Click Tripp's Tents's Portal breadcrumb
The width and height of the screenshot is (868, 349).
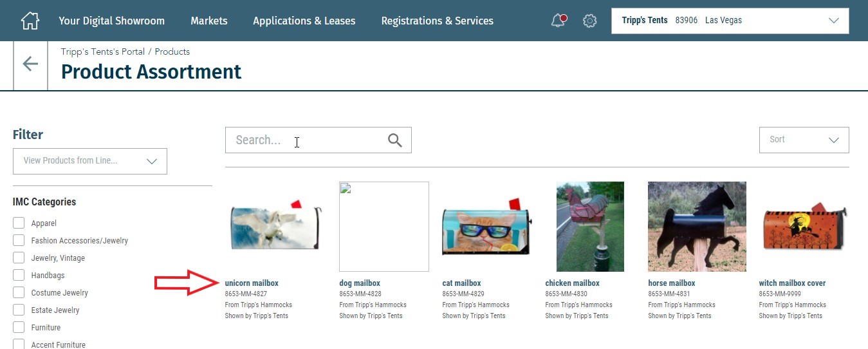(103, 52)
